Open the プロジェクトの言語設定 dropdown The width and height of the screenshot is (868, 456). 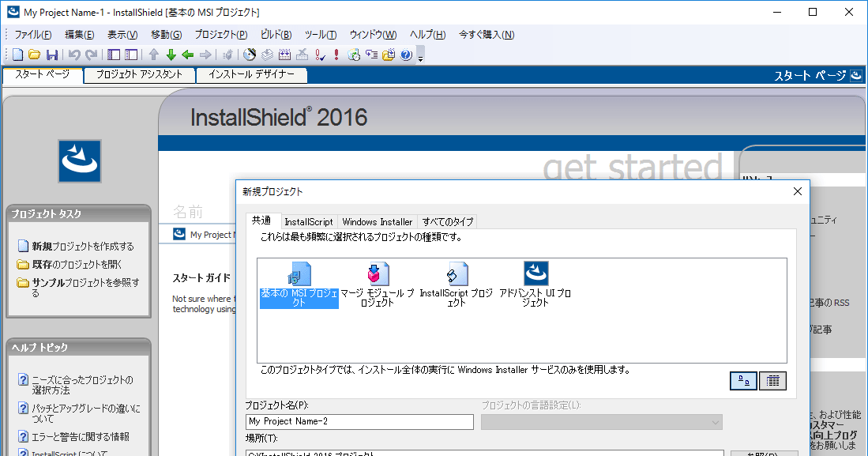coord(602,422)
